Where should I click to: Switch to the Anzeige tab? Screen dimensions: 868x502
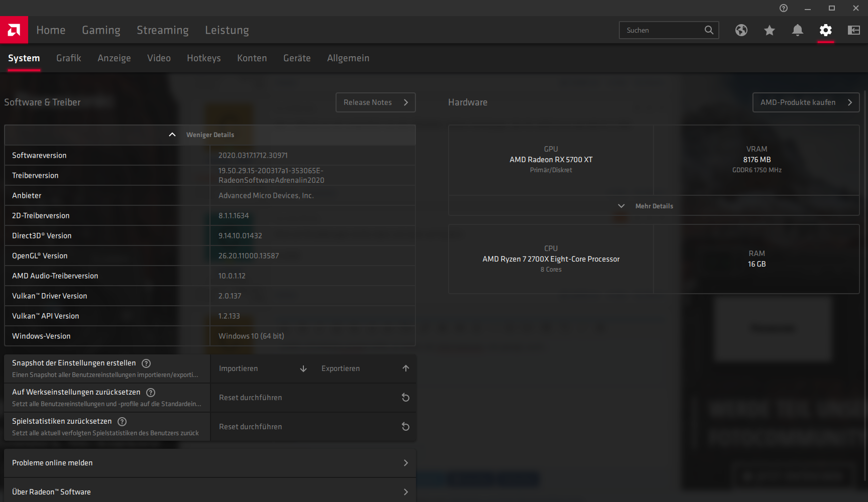point(114,58)
